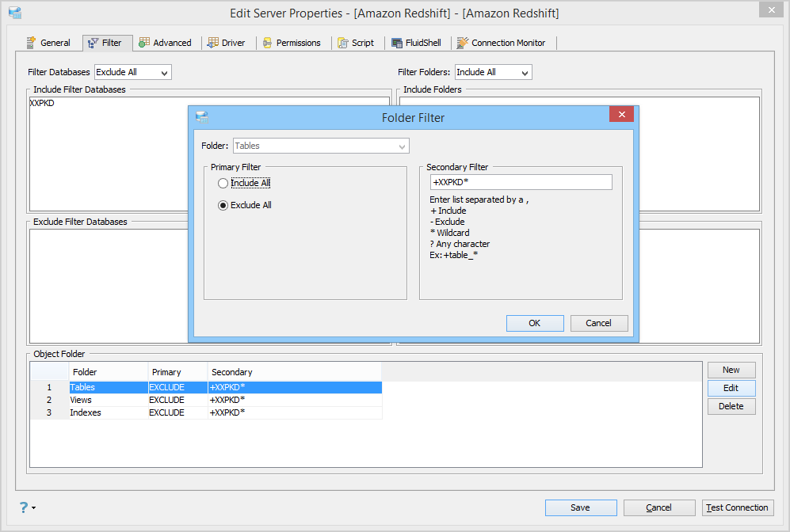Switch to the Connection Monitor tab
790x532 pixels.
[x=502, y=43]
